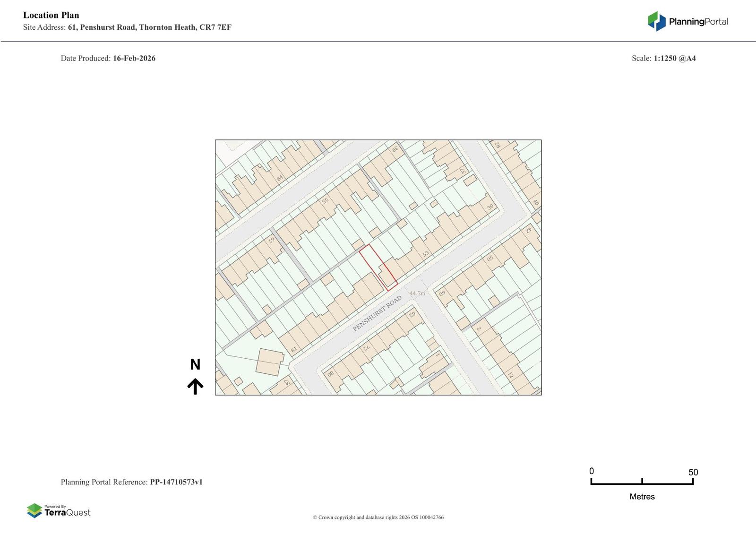Click the Crown copyright notice
The width and height of the screenshot is (756, 535).
click(378, 518)
